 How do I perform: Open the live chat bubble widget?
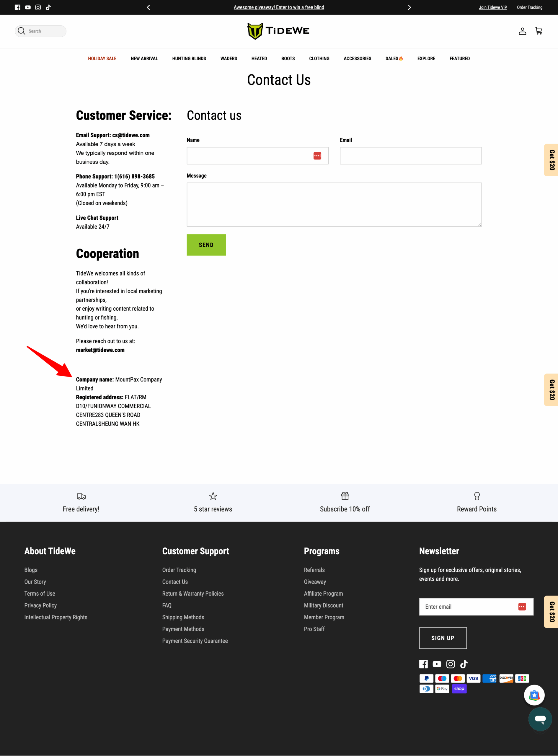click(540, 719)
